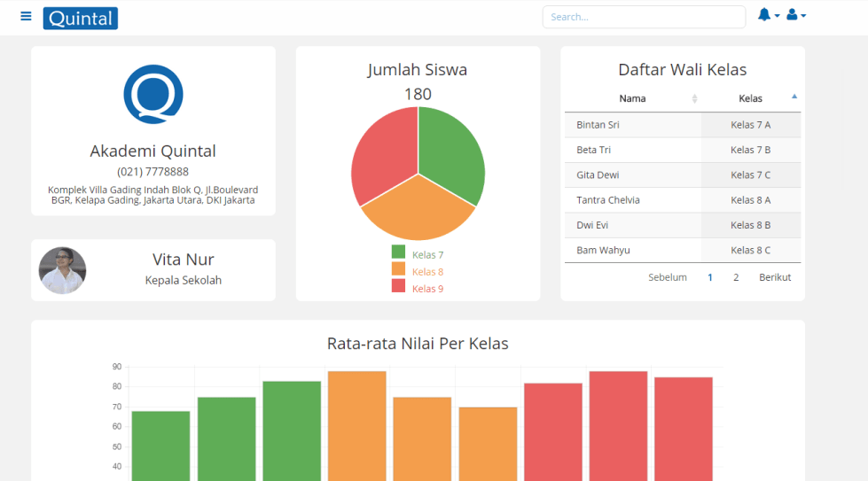This screenshot has height=481, width=868.
Task: Open the user account dropdown
Action: pos(795,15)
